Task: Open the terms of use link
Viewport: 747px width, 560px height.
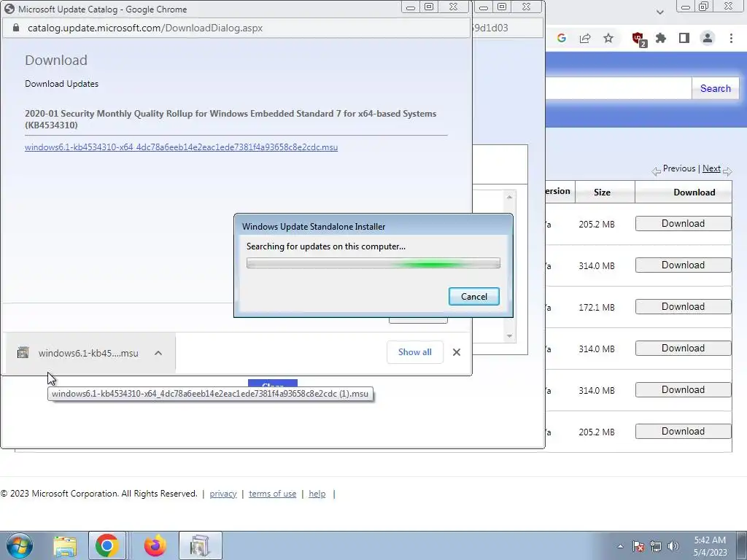Action: tap(273, 494)
